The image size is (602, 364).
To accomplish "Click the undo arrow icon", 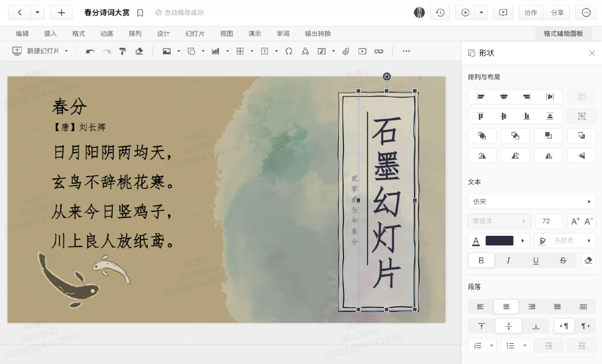I will tap(90, 51).
